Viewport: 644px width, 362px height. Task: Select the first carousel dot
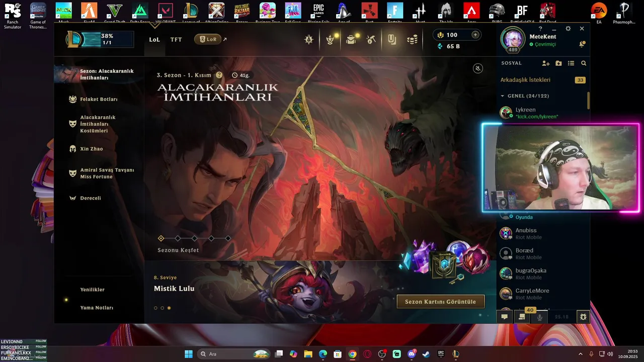coord(155,308)
